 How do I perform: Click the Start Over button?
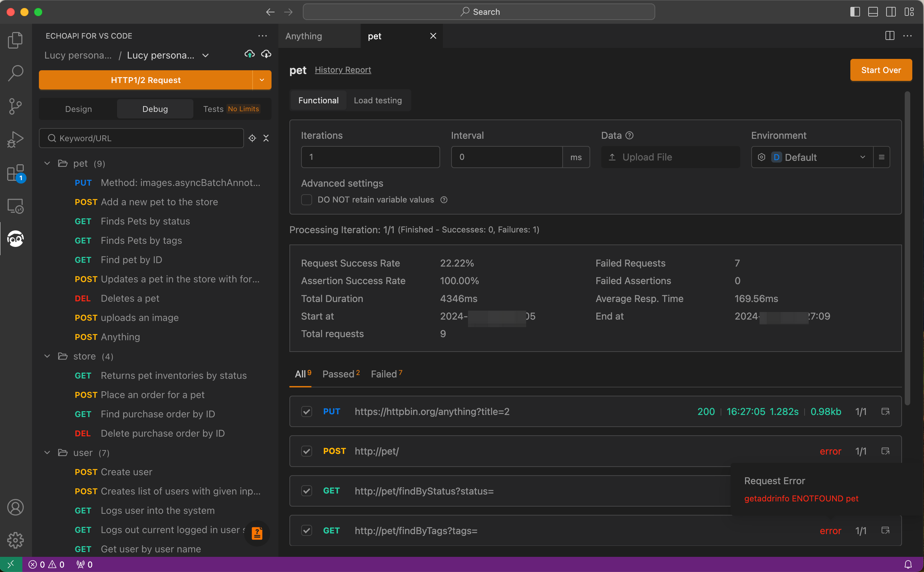pos(880,69)
